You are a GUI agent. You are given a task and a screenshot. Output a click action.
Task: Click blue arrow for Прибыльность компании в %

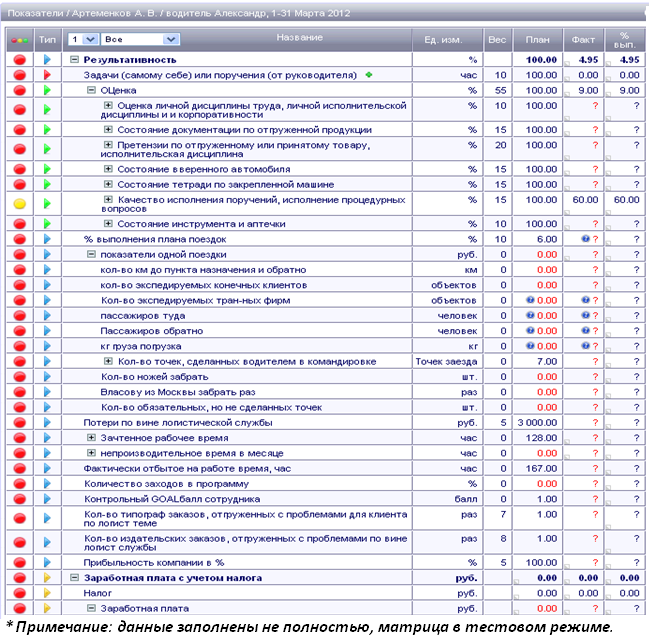47,562
